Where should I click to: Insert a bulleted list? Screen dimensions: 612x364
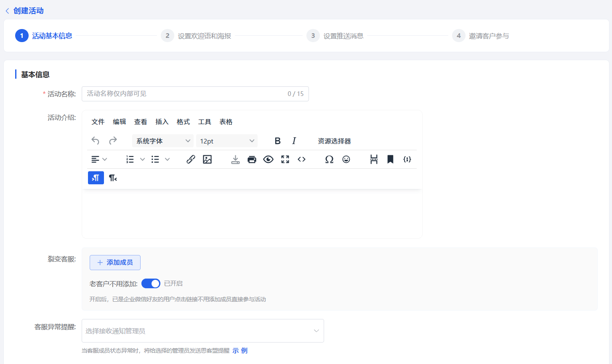(x=155, y=159)
